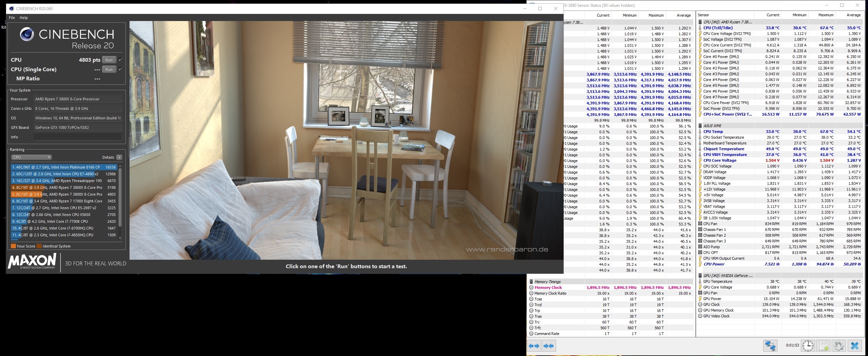The height and width of the screenshot is (356, 868).
Task: Click left panel Average column header
Action: click(679, 15)
